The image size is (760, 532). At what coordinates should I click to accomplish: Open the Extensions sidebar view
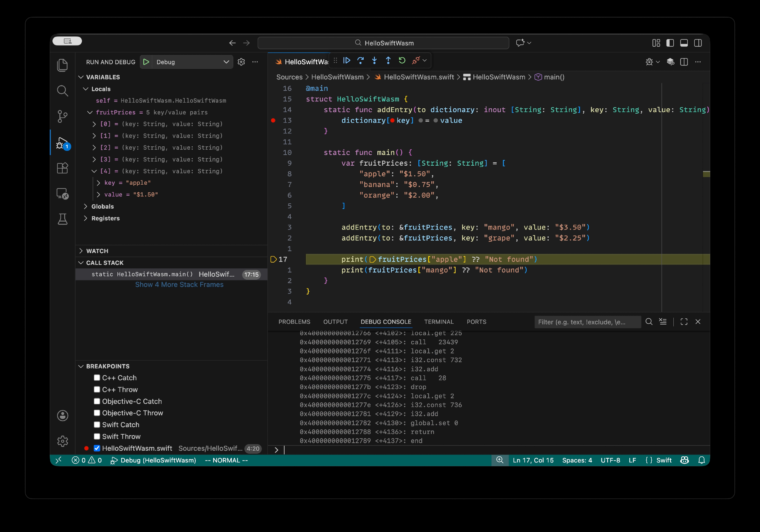62,168
